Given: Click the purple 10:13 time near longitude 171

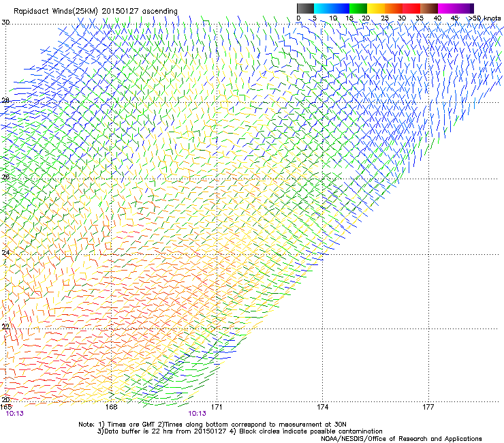Looking at the screenshot, I should pos(197,414).
